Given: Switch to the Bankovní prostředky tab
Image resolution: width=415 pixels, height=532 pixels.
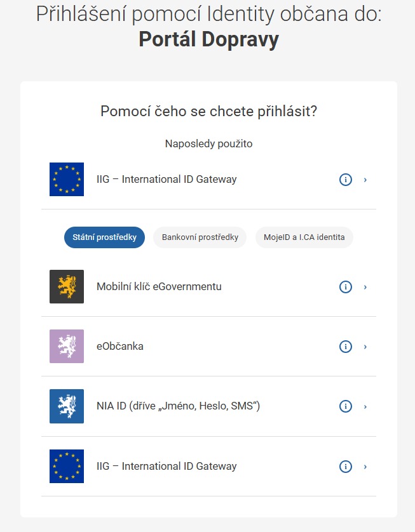Looking at the screenshot, I should [x=200, y=237].
